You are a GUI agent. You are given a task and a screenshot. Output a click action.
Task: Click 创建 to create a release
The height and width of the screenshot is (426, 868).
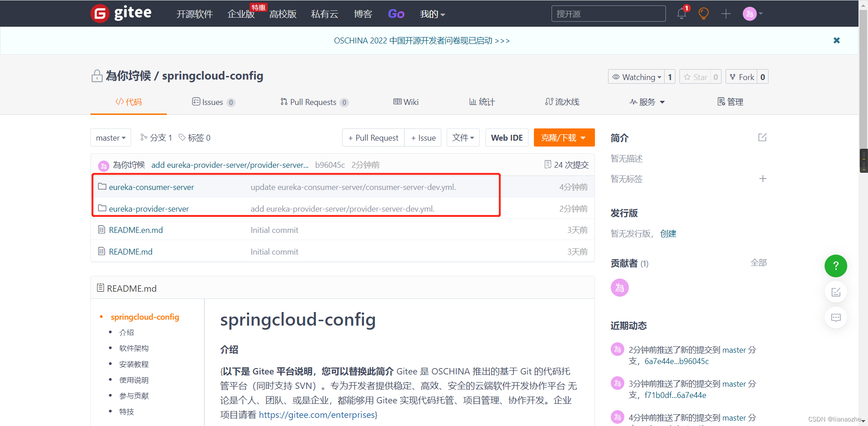click(x=668, y=233)
